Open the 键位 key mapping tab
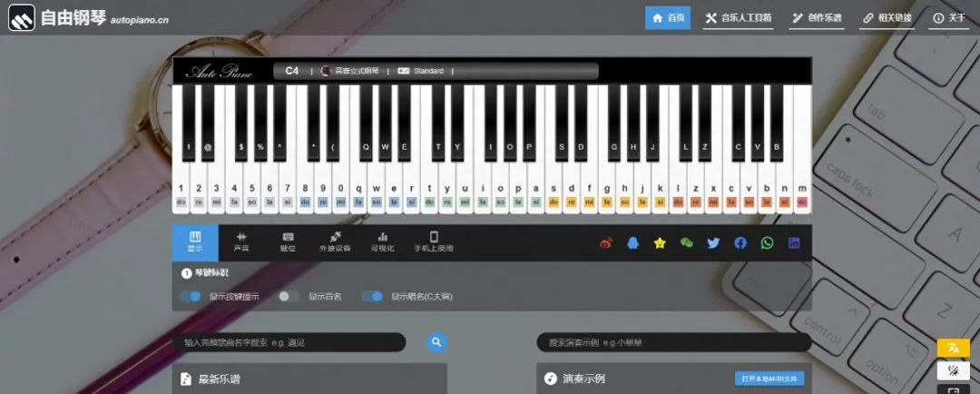This screenshot has height=394, width=980. pyautogui.click(x=288, y=241)
